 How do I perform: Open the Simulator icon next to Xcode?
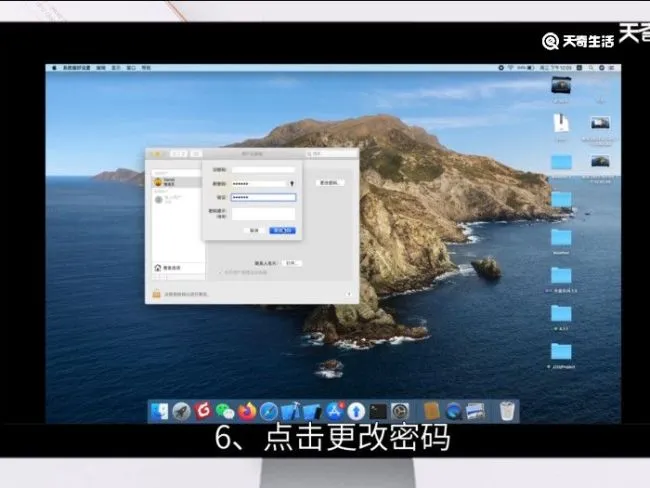click(x=313, y=411)
